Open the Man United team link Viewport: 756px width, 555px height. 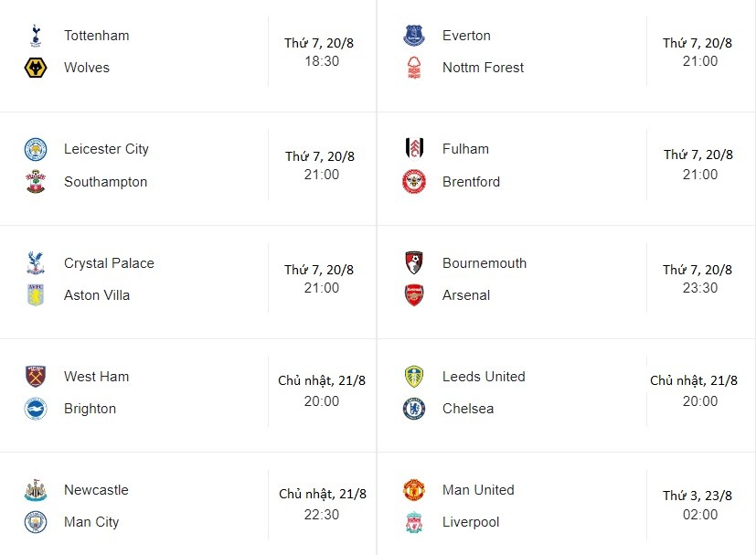(478, 490)
